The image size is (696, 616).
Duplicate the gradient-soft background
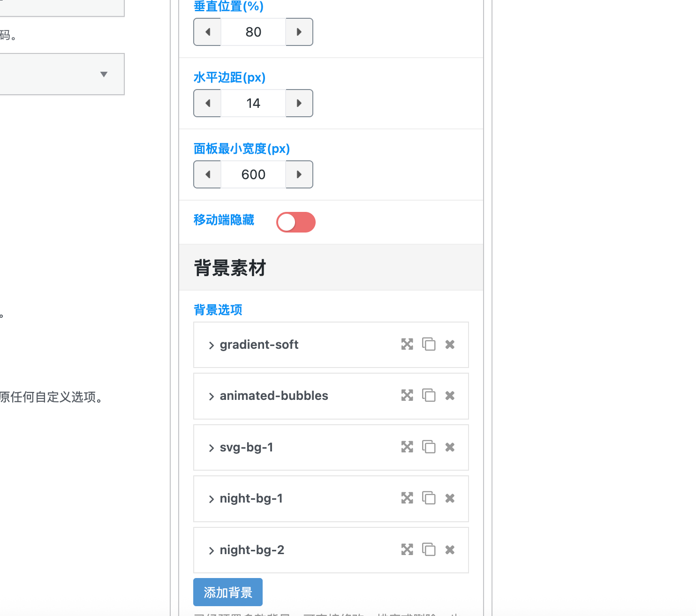[x=429, y=344]
